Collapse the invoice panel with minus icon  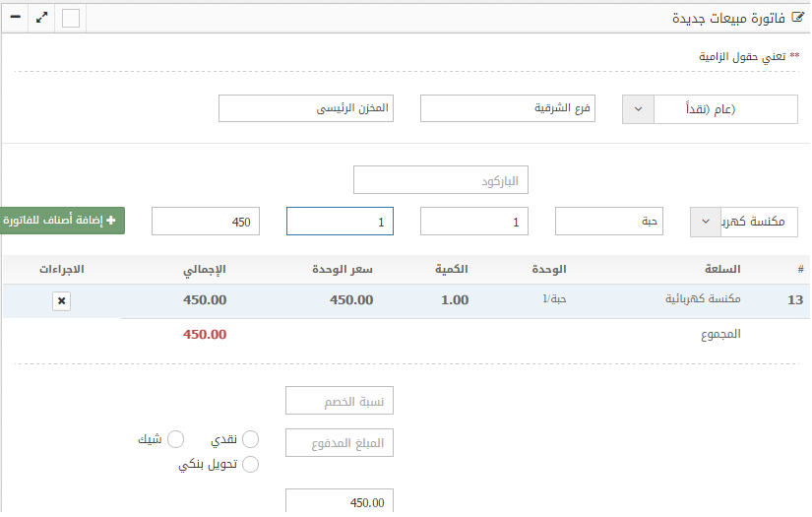click(15, 18)
